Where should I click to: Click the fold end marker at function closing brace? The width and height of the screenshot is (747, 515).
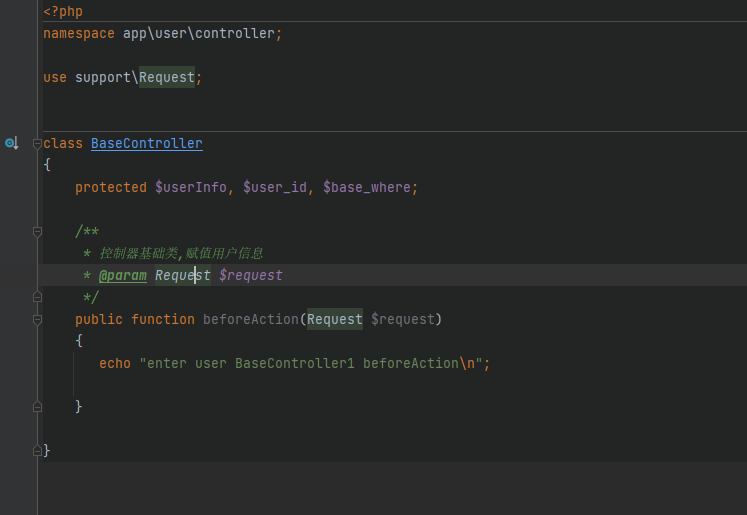coord(37,407)
